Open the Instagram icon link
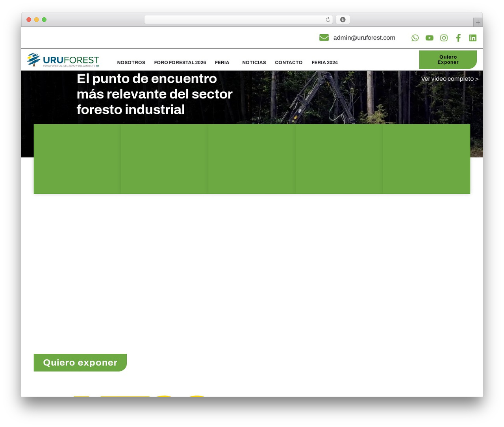Viewport: 504px width, 427px height. coord(444,38)
